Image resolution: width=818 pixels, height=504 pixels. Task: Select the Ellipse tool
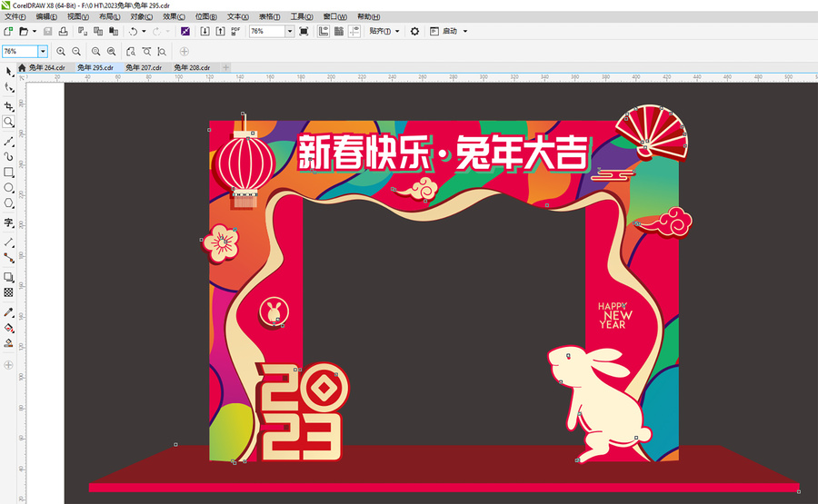pyautogui.click(x=8, y=188)
